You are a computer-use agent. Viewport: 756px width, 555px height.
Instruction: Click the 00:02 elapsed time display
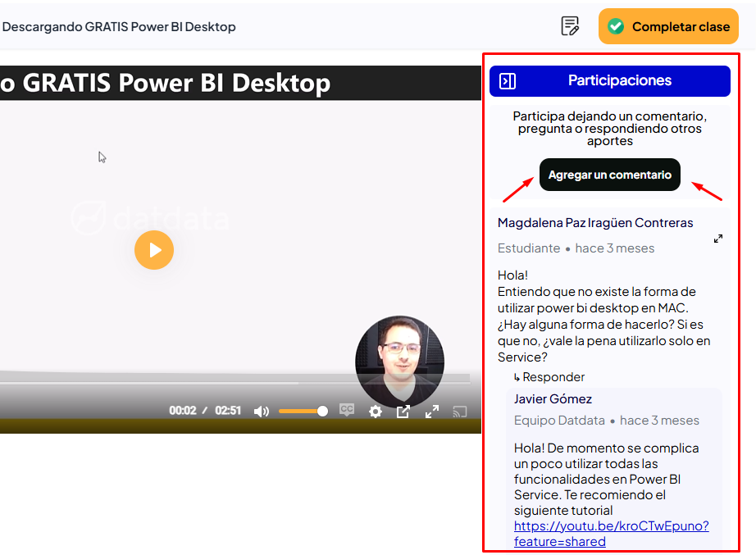coord(182,411)
